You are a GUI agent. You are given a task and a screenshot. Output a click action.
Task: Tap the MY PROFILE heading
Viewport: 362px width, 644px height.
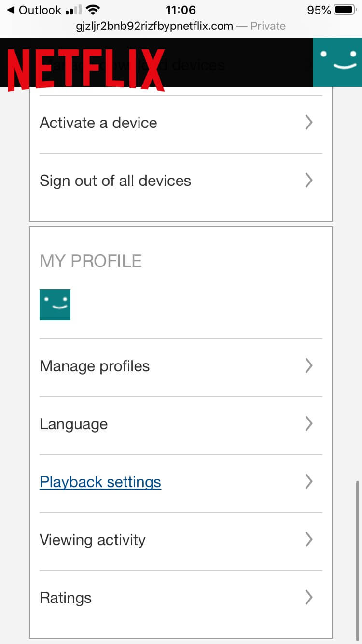point(91,261)
